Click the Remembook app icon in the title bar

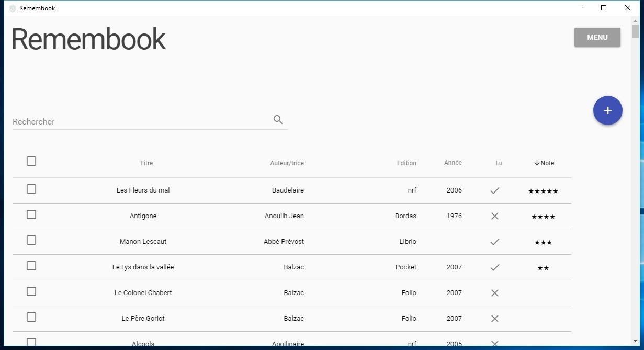(12, 8)
